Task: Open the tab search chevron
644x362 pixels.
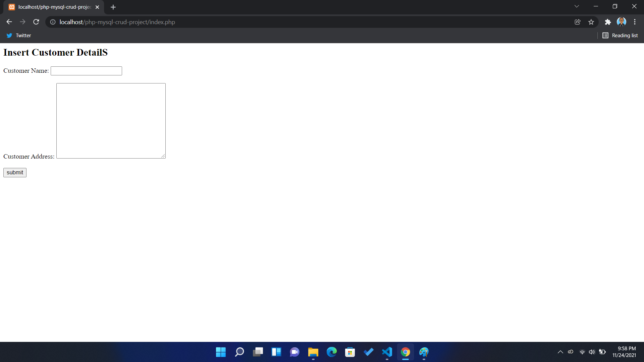Action: point(577,6)
